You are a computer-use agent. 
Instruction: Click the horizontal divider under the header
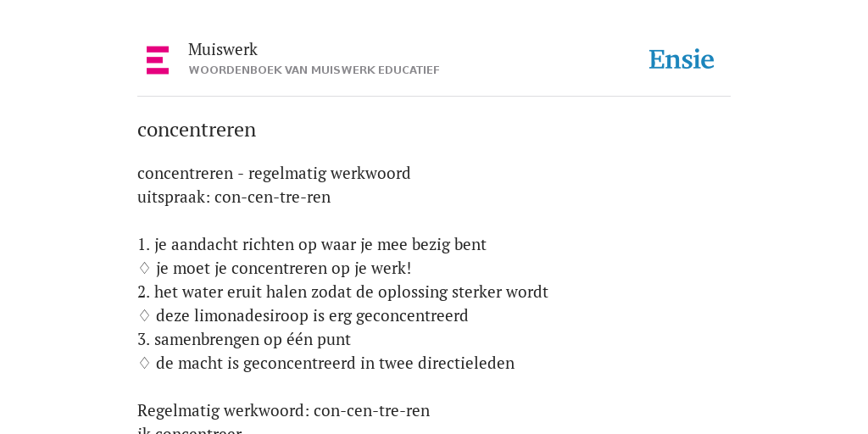pos(434,97)
